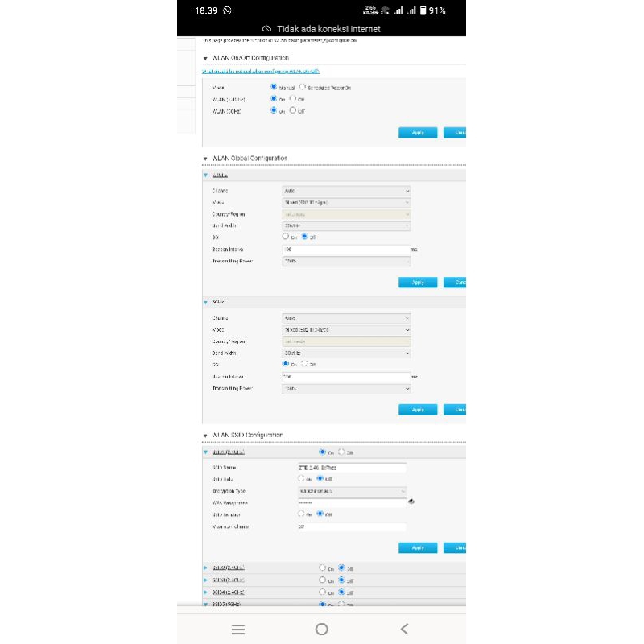This screenshot has height=644, width=644.
Task: Turn WLAN (5GHz) Off
Action: [293, 110]
